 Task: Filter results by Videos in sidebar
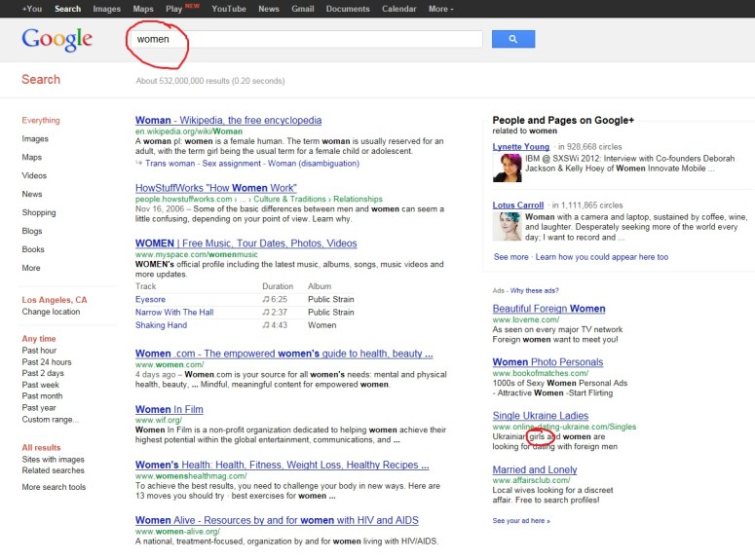coord(34,175)
